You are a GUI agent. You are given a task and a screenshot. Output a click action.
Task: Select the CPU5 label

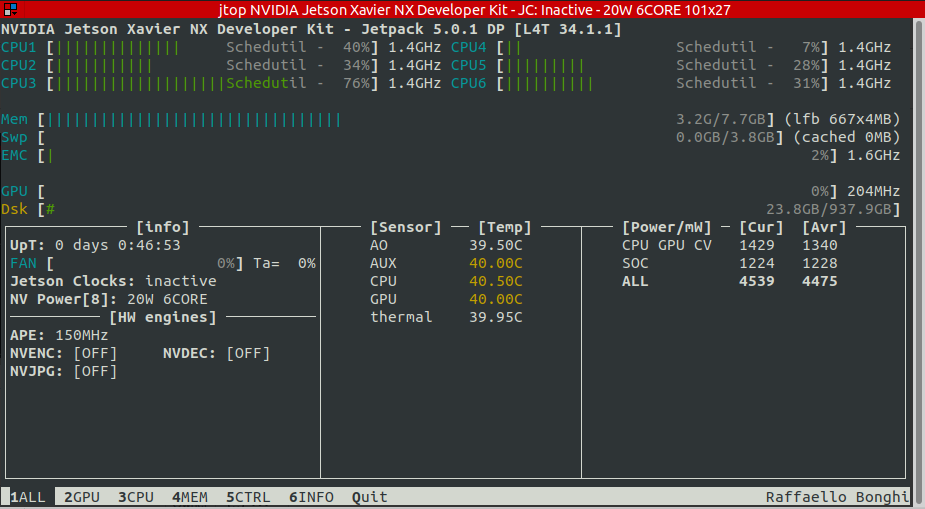click(469, 65)
